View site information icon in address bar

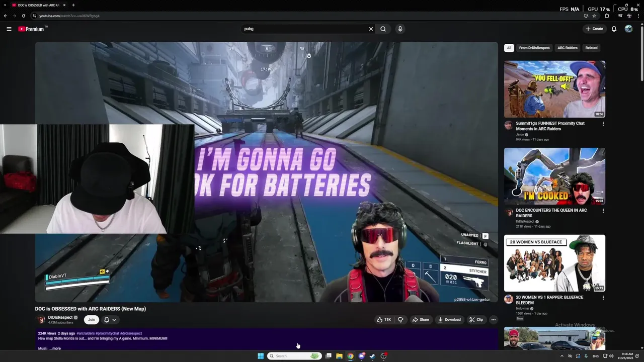34,16
